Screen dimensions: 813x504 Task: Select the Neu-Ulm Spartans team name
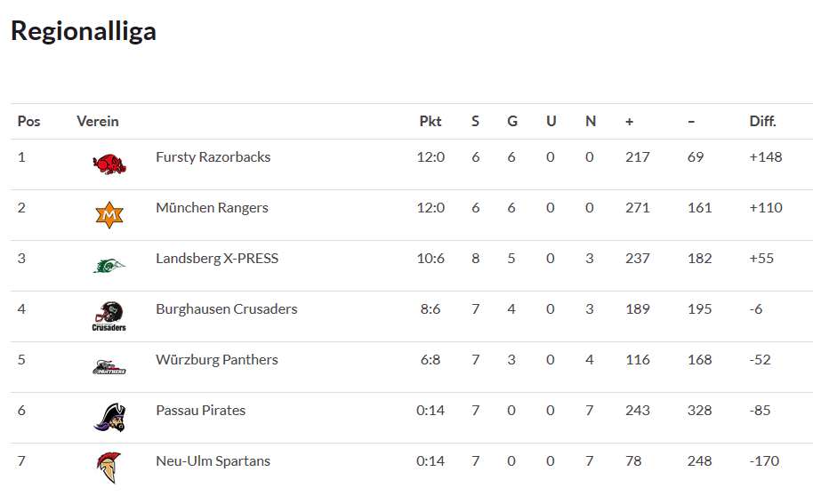click(x=213, y=461)
